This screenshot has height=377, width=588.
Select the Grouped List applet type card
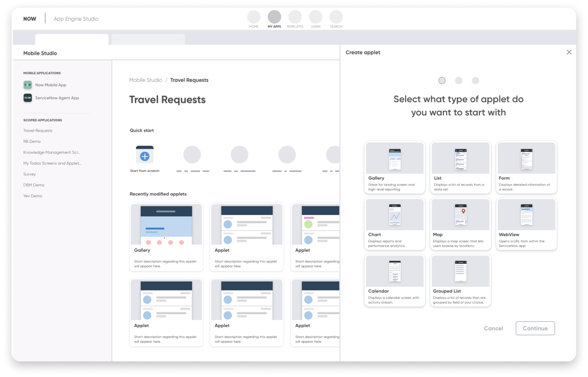coord(461,280)
